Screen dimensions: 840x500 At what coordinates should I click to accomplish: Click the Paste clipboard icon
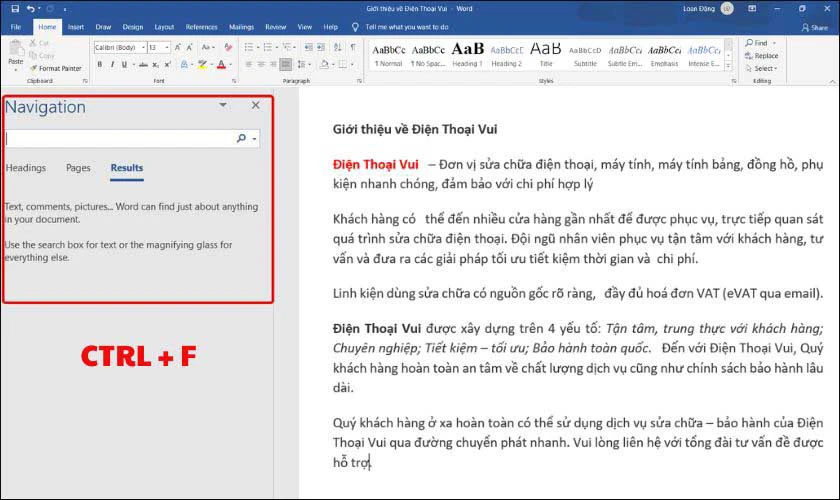(16, 49)
